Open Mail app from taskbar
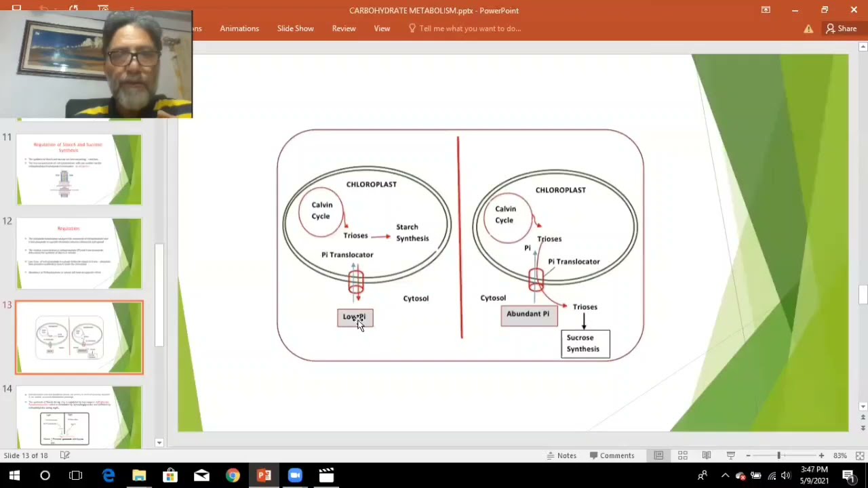Image resolution: width=868 pixels, height=488 pixels. (x=201, y=476)
